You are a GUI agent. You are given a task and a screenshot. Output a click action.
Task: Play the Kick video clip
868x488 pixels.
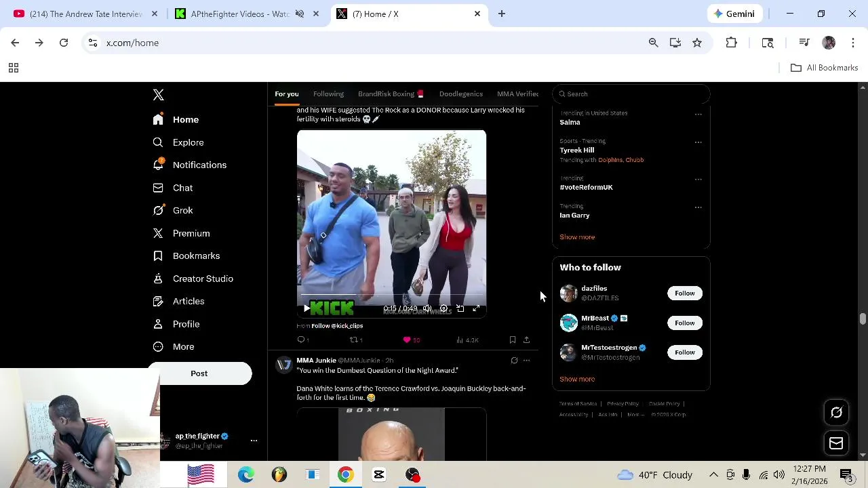tap(307, 308)
